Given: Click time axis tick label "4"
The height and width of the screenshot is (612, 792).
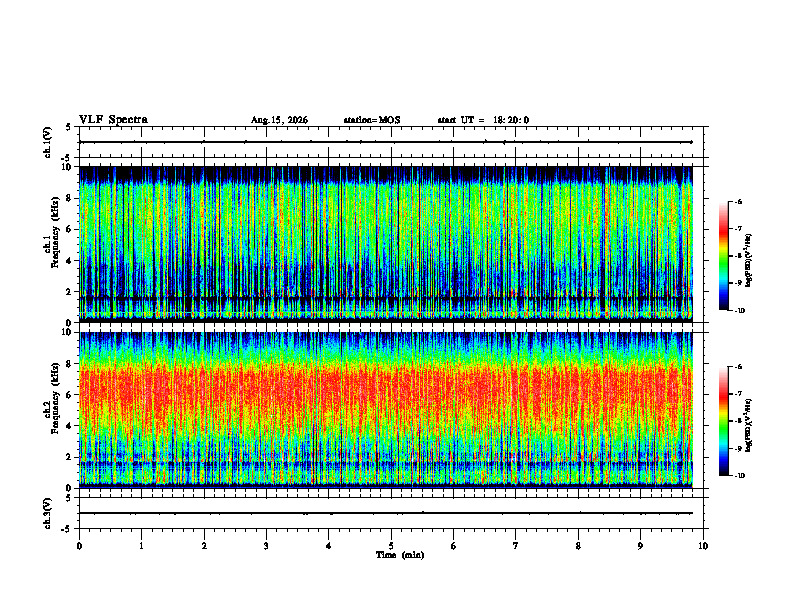Looking at the screenshot, I should coord(329,546).
